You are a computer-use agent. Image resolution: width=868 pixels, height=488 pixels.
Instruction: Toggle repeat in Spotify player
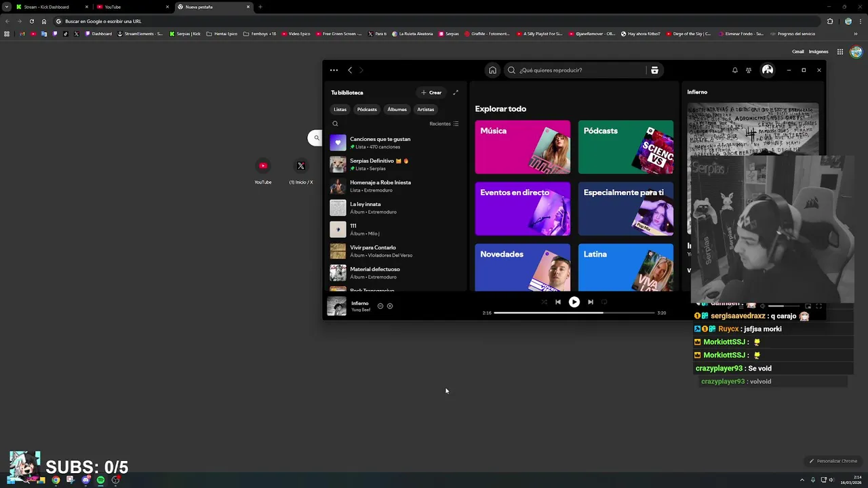point(604,302)
